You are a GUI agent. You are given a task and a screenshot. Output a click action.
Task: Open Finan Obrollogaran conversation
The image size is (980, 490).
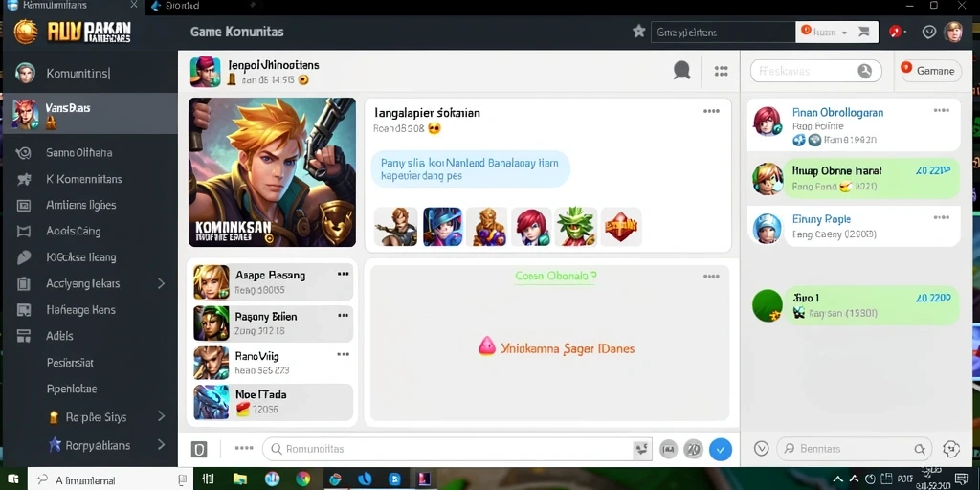854,125
